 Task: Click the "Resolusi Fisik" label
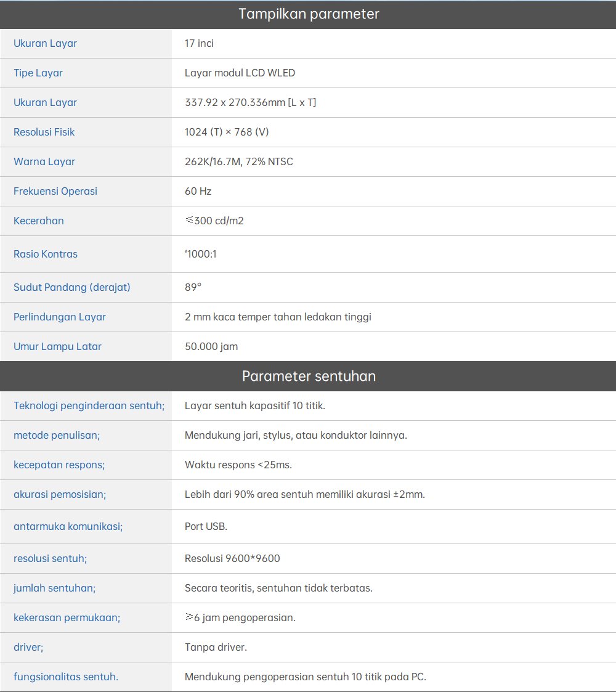tap(44, 132)
